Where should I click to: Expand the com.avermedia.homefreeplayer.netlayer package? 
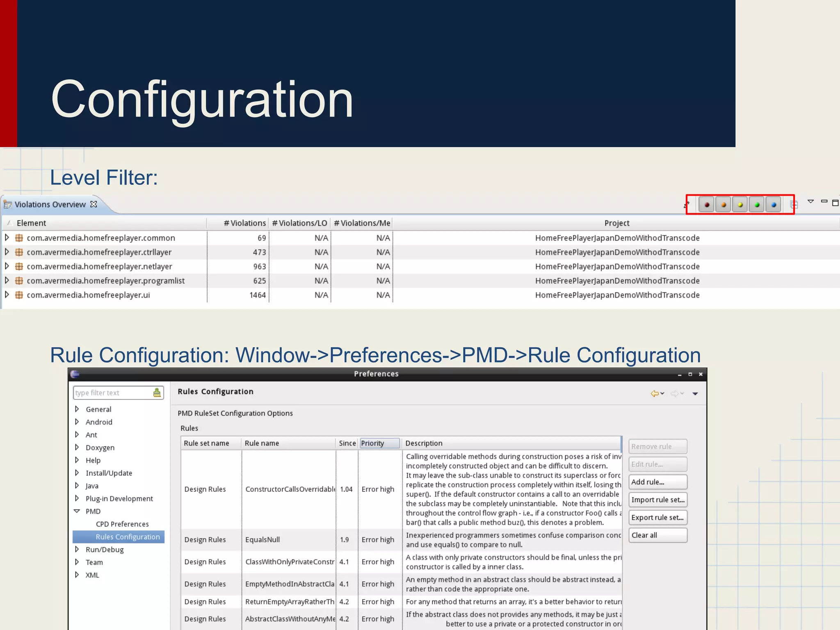point(7,266)
